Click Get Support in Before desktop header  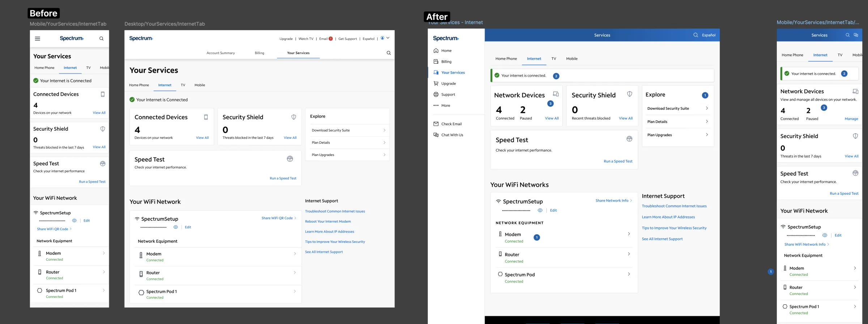tap(348, 39)
